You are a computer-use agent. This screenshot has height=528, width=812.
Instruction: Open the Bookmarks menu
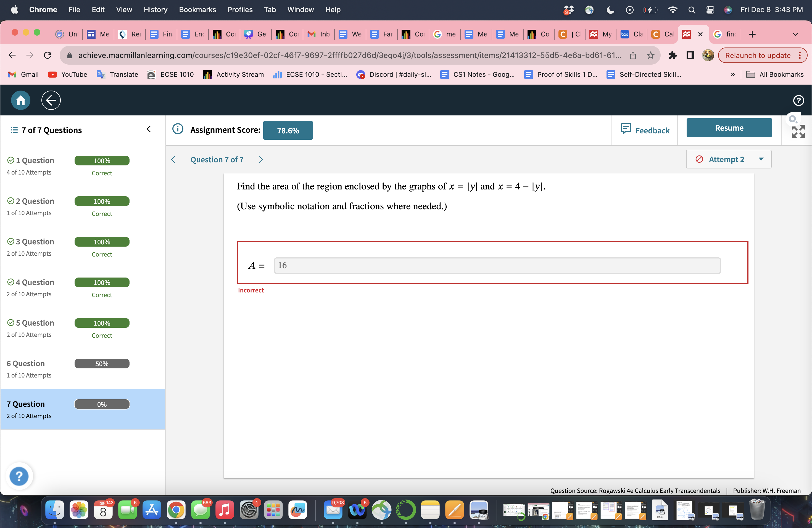pyautogui.click(x=197, y=10)
